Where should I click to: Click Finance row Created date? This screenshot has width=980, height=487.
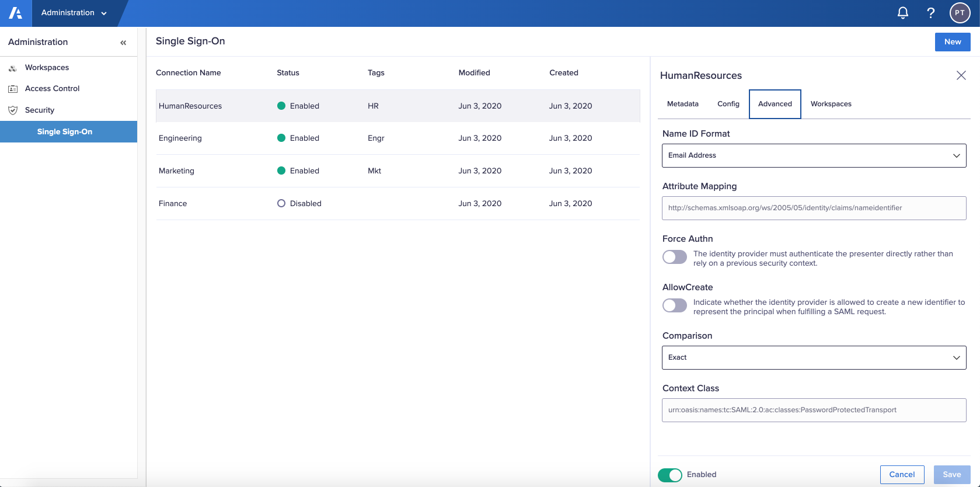[571, 203]
